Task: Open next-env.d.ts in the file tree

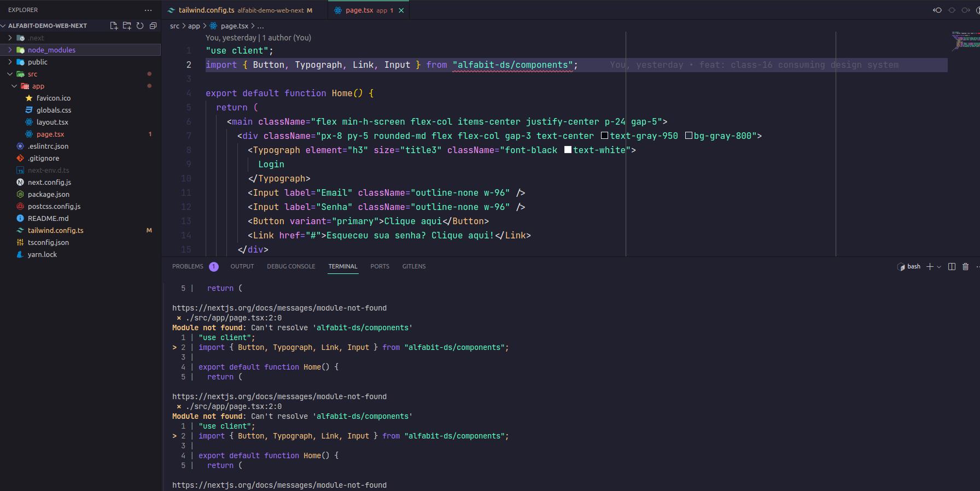Action: tap(80, 170)
